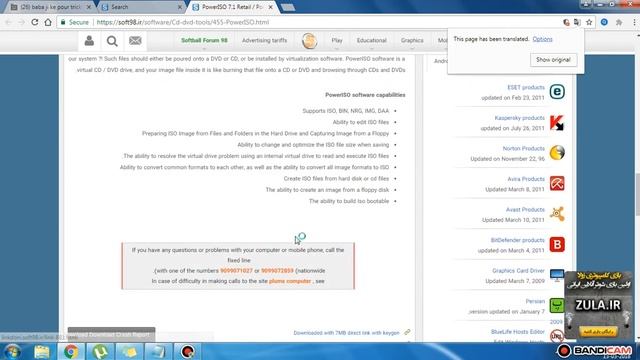Click the Persian green icon
640x360 pixels.
[556, 305]
